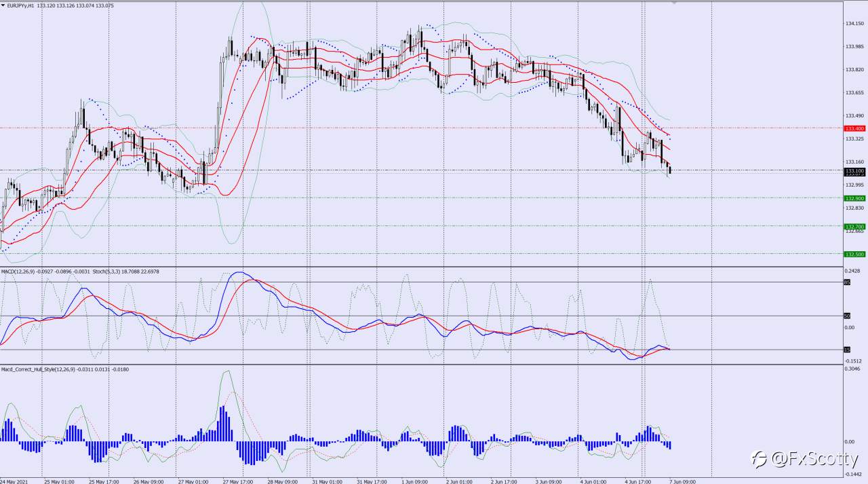Click the 28 May 09:00 time label

[283, 481]
